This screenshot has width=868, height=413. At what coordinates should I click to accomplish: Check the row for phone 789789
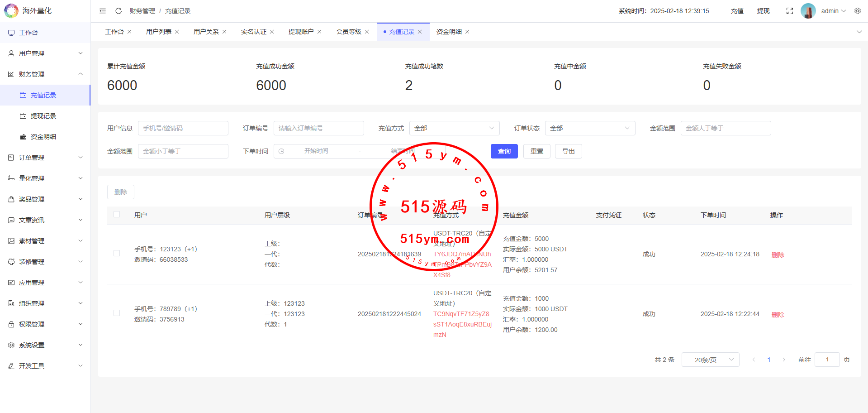pos(117,313)
